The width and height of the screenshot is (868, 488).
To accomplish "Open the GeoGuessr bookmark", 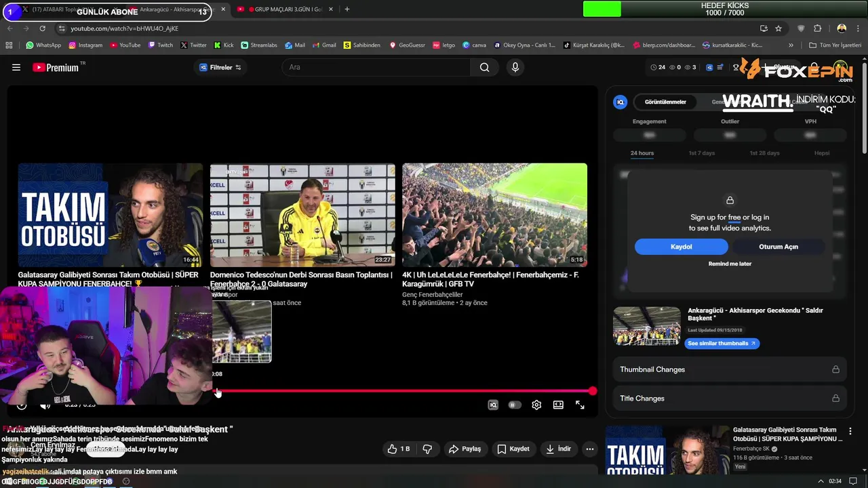I will [x=407, y=45].
